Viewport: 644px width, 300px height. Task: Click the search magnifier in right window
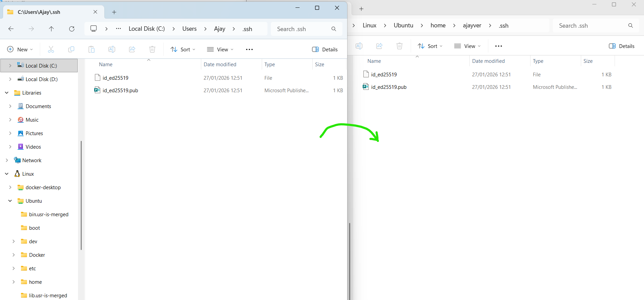click(x=630, y=26)
